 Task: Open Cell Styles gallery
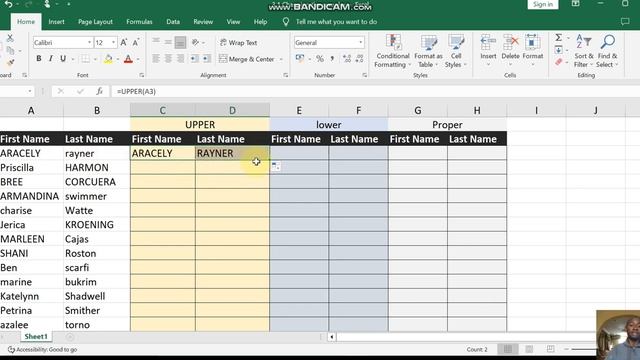pos(456,51)
